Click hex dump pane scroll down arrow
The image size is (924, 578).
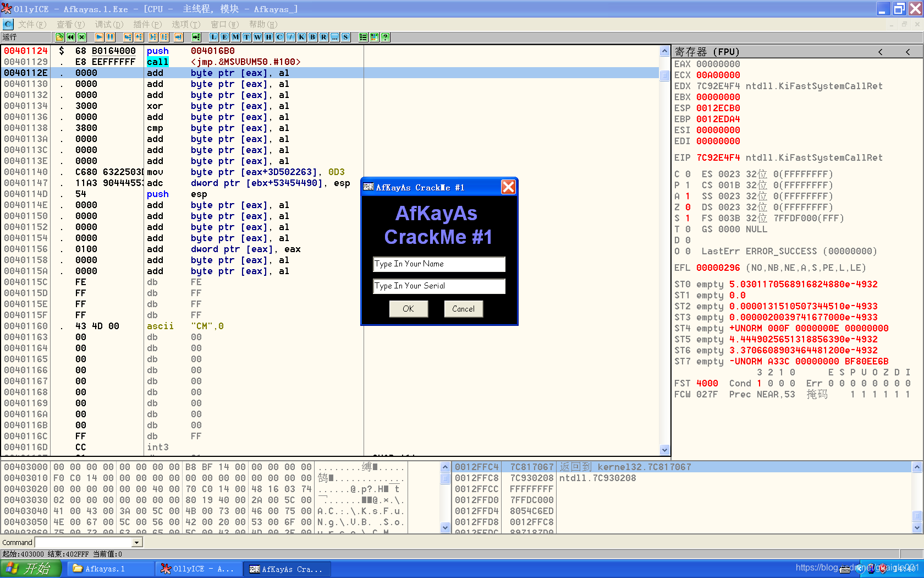pyautogui.click(x=445, y=527)
